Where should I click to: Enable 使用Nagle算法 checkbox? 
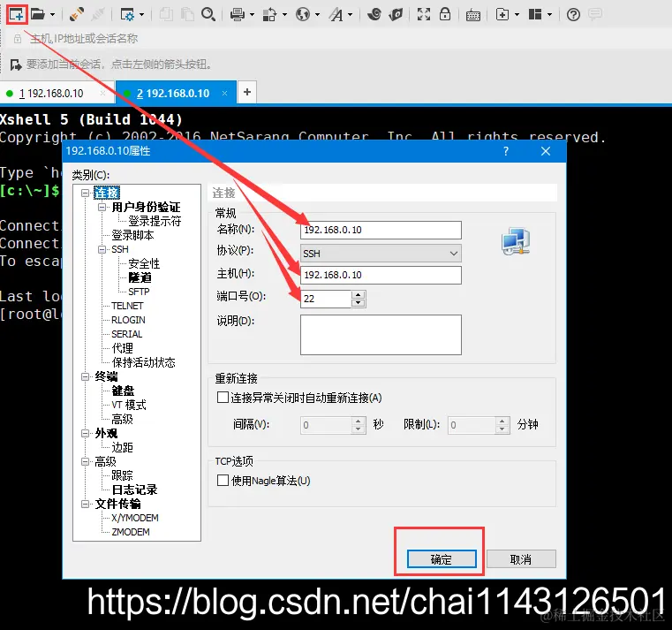click(223, 481)
